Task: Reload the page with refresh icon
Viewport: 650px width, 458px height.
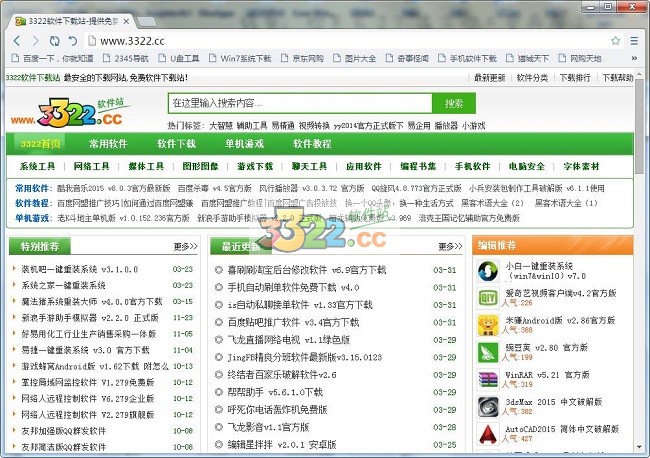Action: 54,41
